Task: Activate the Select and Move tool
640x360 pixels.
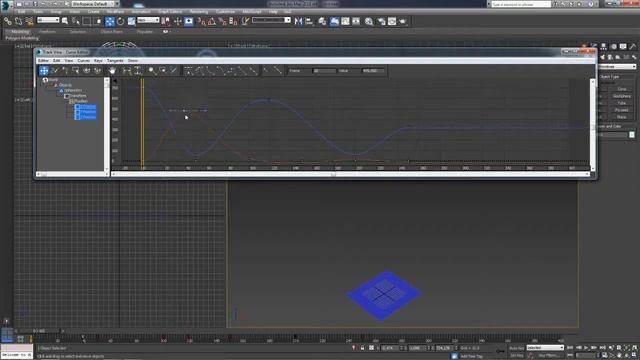Action: 110,21
